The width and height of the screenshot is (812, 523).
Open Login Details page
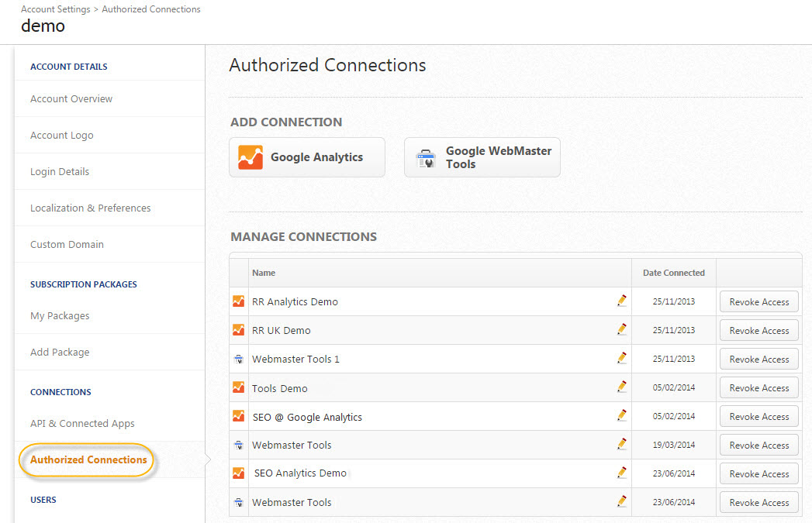(60, 172)
